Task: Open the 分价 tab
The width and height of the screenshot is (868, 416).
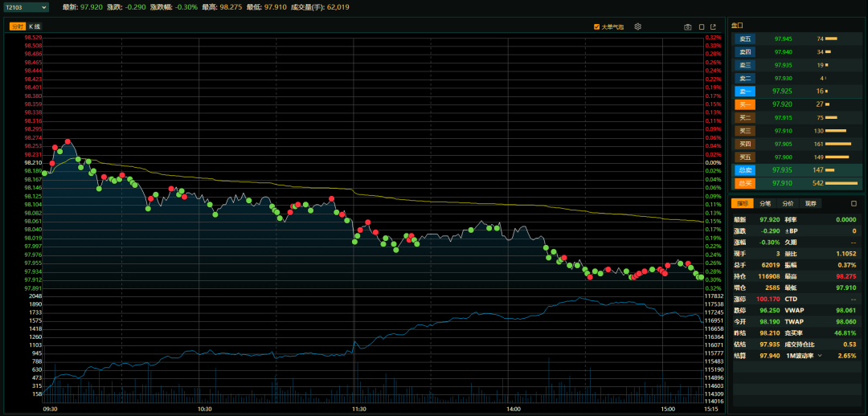Action: tap(788, 204)
